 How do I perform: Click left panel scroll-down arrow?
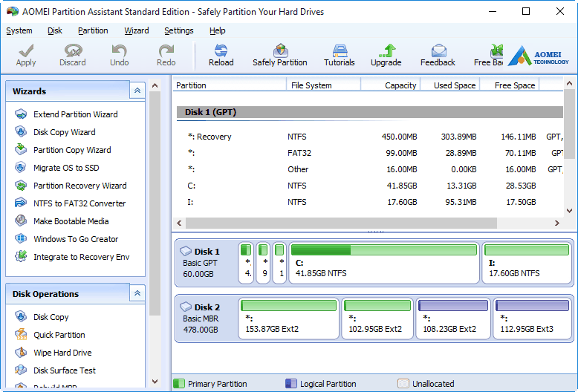tap(155, 382)
